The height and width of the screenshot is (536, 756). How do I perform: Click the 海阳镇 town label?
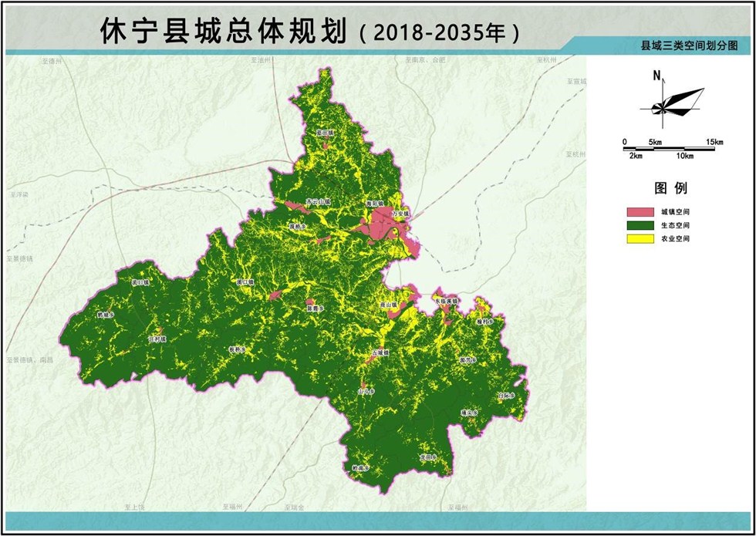click(x=375, y=204)
